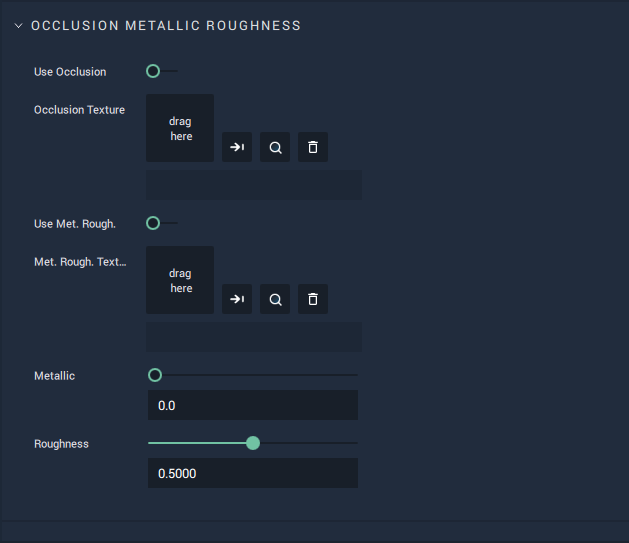Toggle the Use Occlusion switch

click(162, 71)
